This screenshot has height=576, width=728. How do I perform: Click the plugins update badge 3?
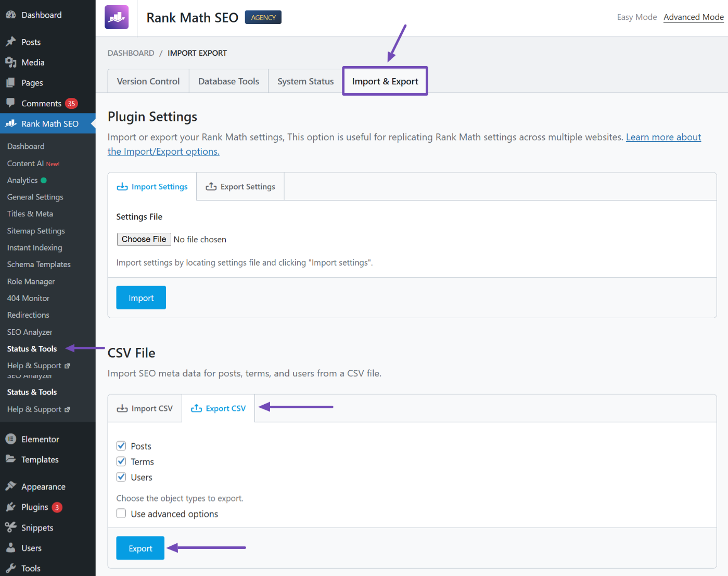click(57, 507)
